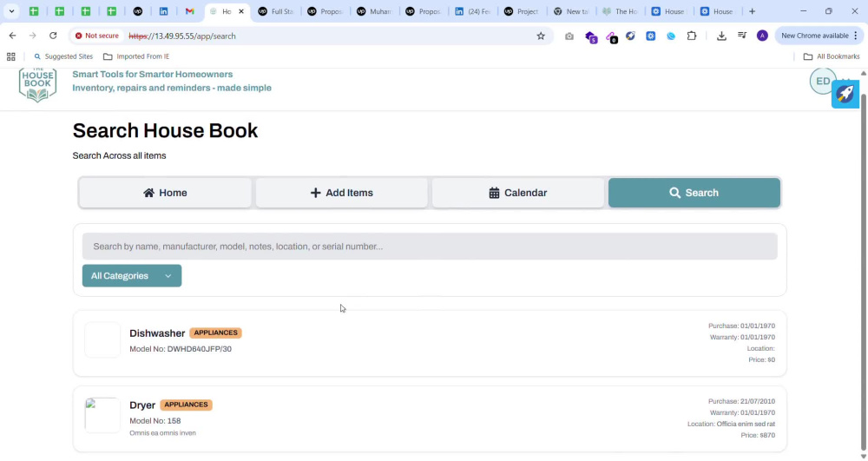Open the Add Items tab
Image resolution: width=868 pixels, height=461 pixels.
click(341, 193)
